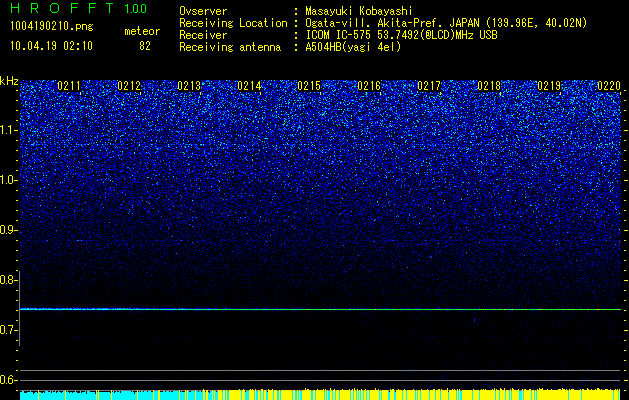Click the 1.1 kHz axis label
Viewport: 629px width, 400px height.
[x=9, y=130]
